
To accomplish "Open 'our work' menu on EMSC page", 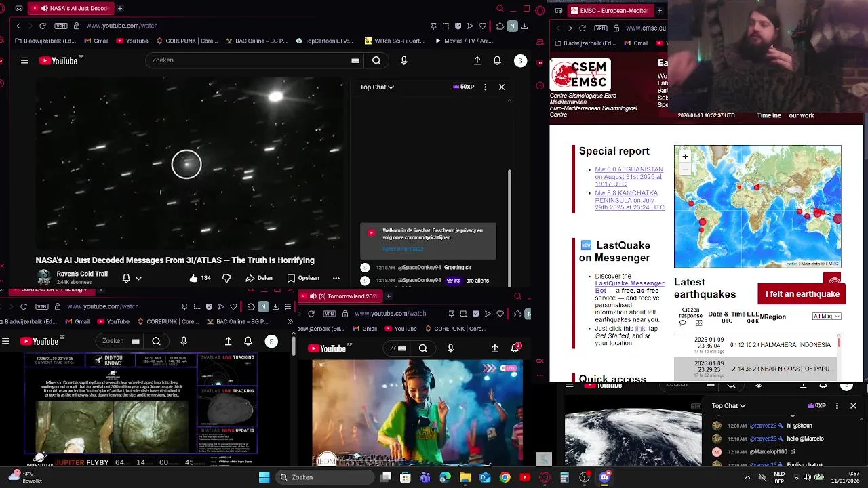I will coord(802,115).
